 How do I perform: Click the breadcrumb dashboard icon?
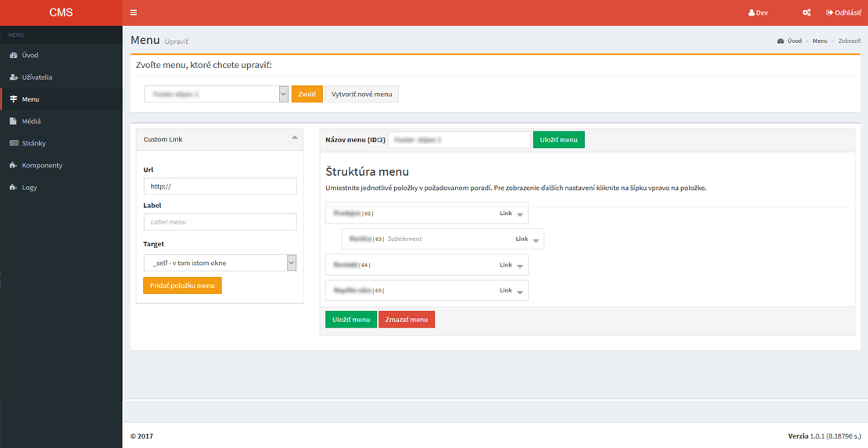click(x=780, y=41)
